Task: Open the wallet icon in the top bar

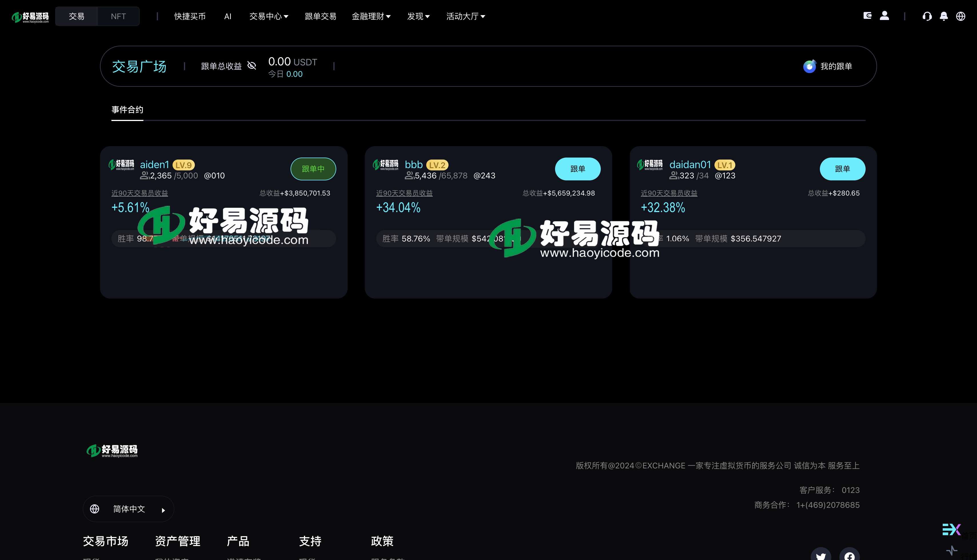Action: tap(868, 16)
